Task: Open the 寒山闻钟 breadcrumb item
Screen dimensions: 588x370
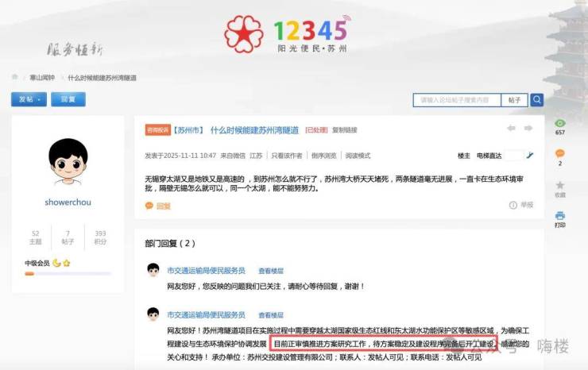Action: 42,78
